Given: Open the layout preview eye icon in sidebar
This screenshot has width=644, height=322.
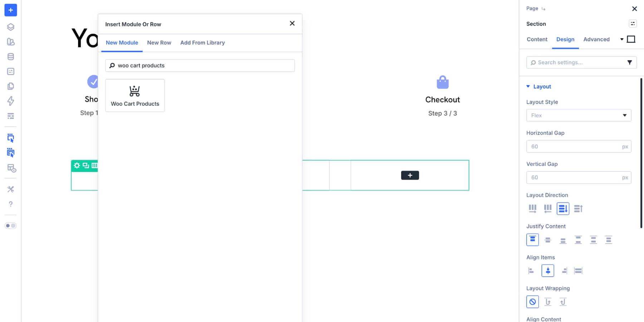Looking at the screenshot, I should click(11, 168).
